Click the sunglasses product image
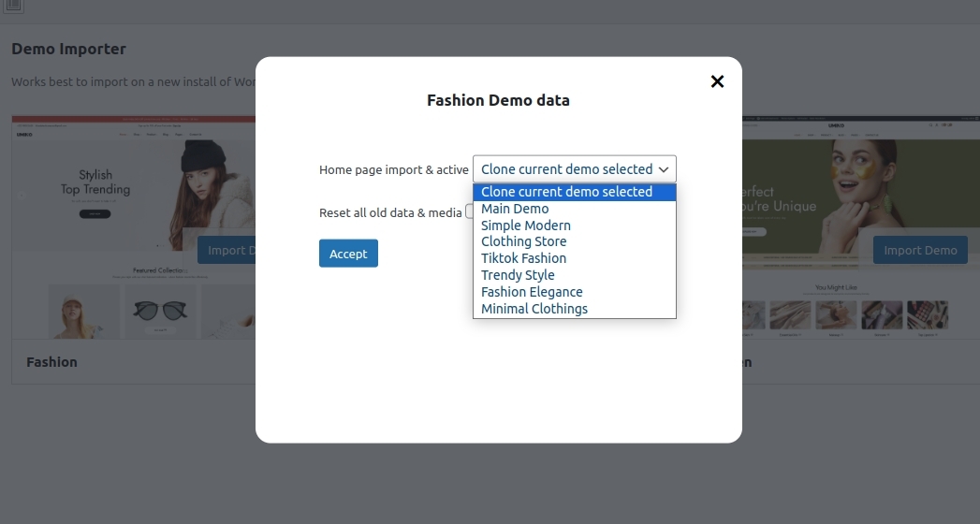The width and height of the screenshot is (980, 524). coord(158,311)
